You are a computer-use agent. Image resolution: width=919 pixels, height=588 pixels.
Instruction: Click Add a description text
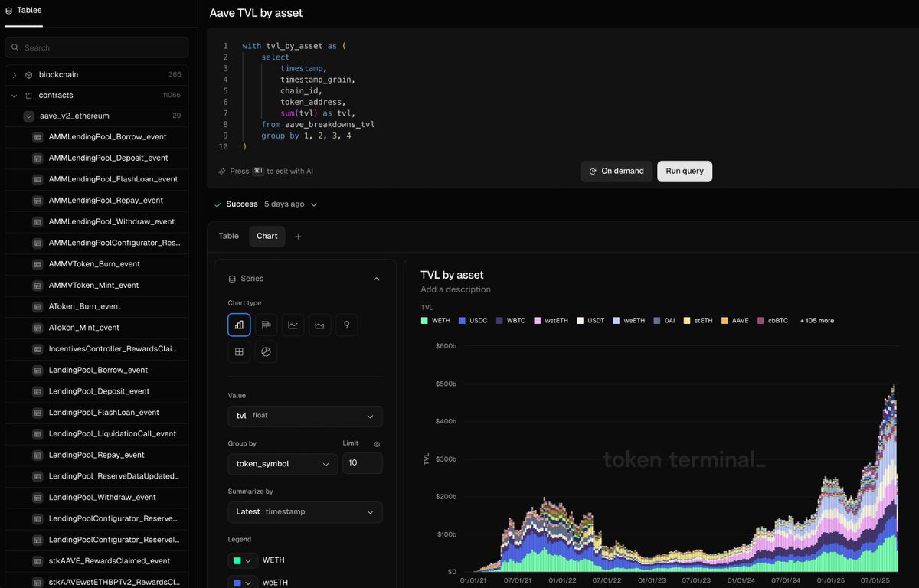click(x=456, y=289)
